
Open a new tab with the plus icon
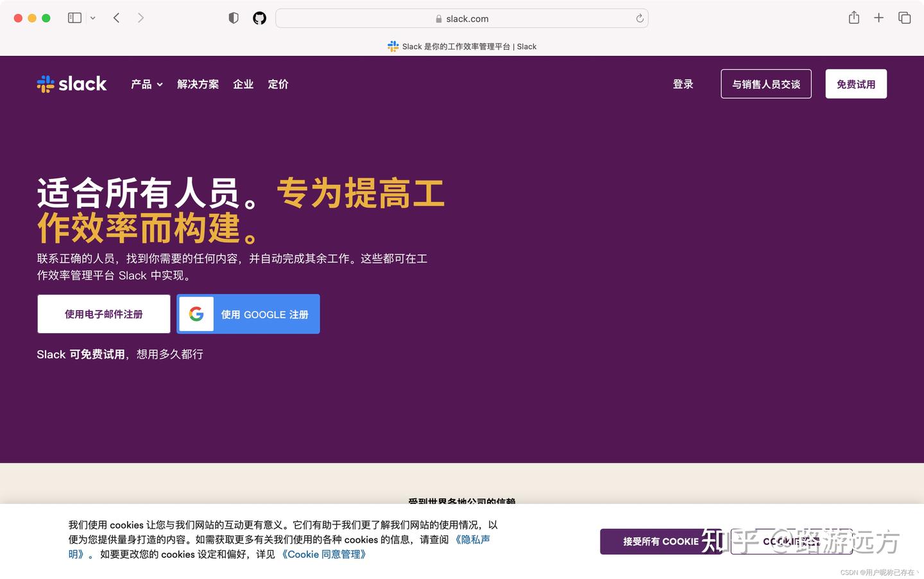tap(878, 17)
